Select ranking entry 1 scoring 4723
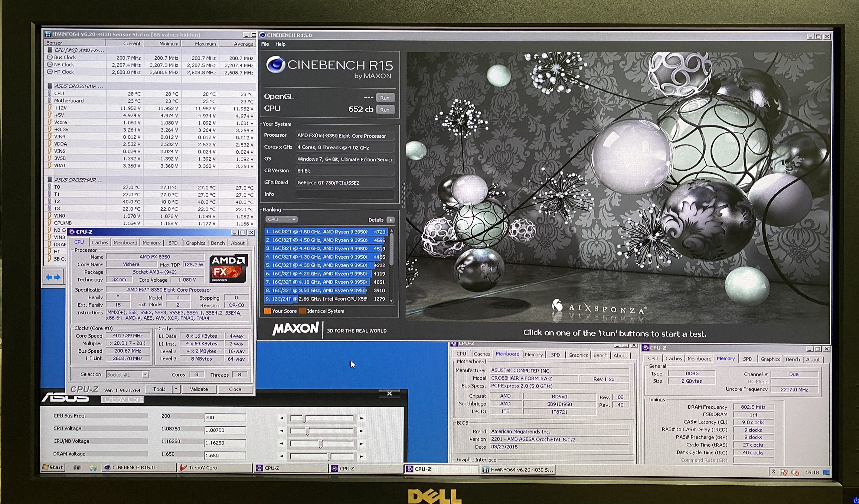This screenshot has width=859, height=504. [326, 232]
